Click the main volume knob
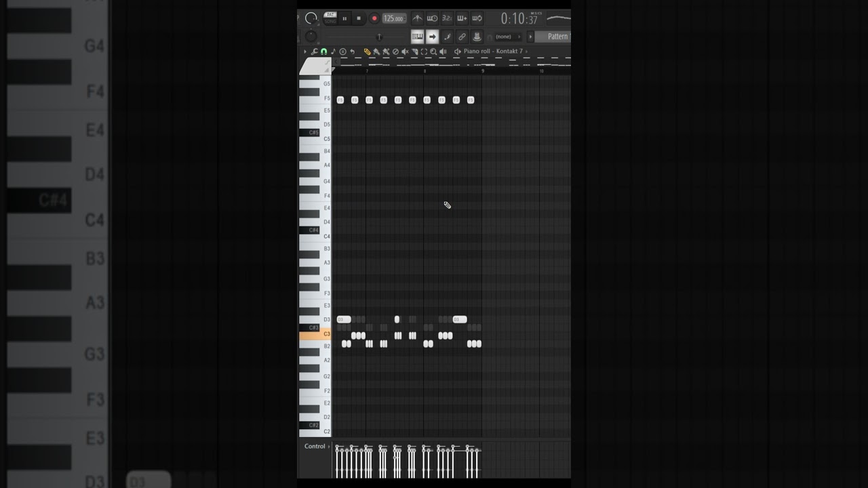The height and width of the screenshot is (488, 868). [x=311, y=18]
